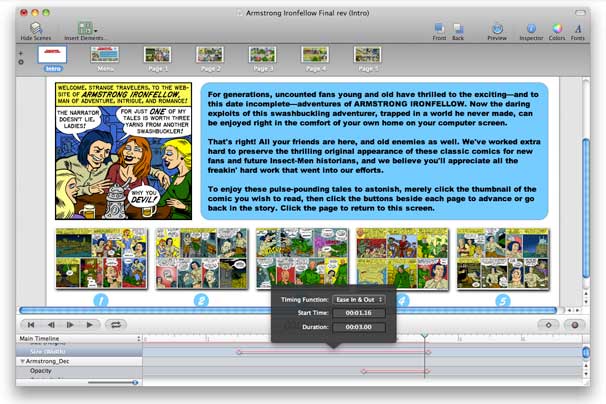Viewport: 606px width, 404px height.
Task: Select comic page thumbnail above the Timing Function popover
Action: pyautogui.click(x=302, y=257)
